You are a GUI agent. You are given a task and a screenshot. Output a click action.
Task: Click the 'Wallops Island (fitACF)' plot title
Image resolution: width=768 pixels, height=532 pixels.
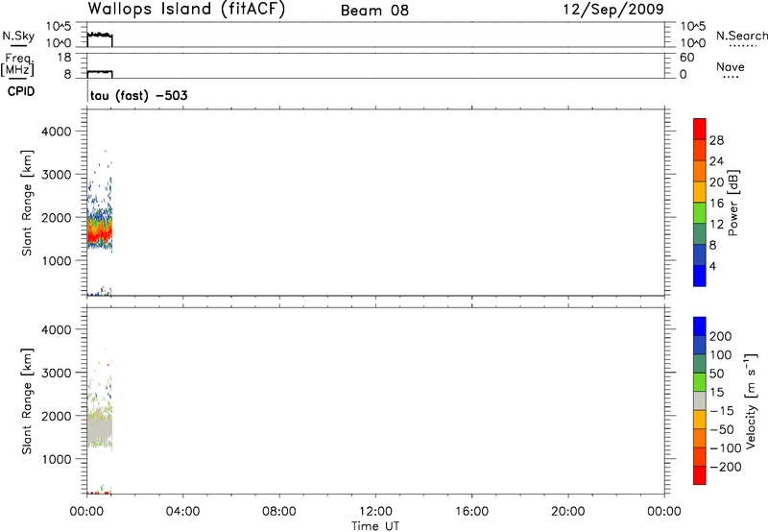[x=186, y=10]
